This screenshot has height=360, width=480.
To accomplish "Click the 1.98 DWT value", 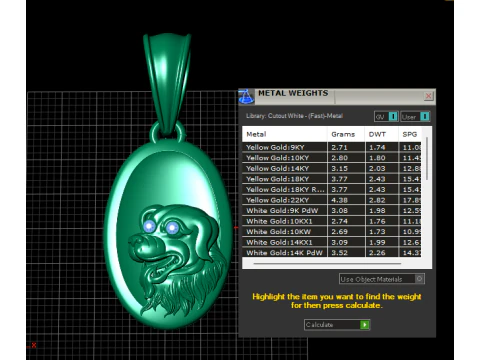I will 377,211.
